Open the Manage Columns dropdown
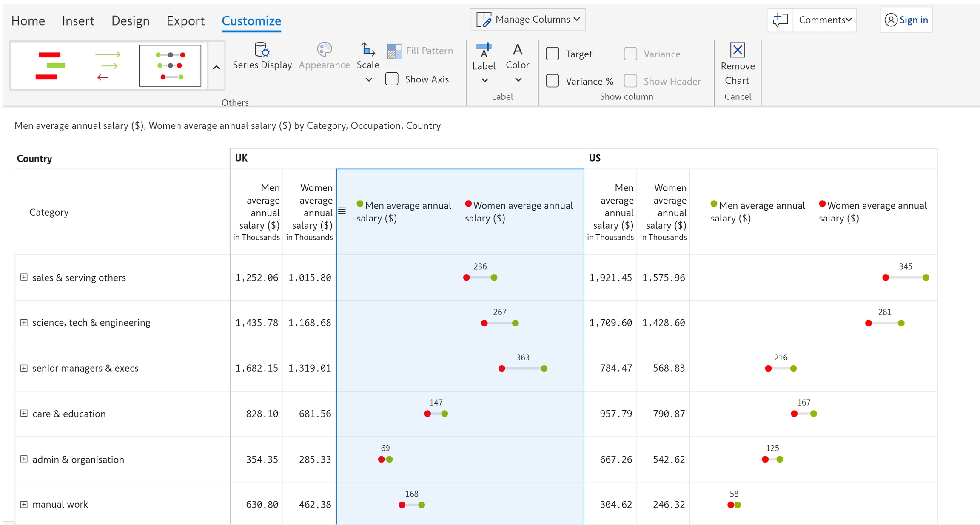The image size is (980, 525). [x=527, y=20]
